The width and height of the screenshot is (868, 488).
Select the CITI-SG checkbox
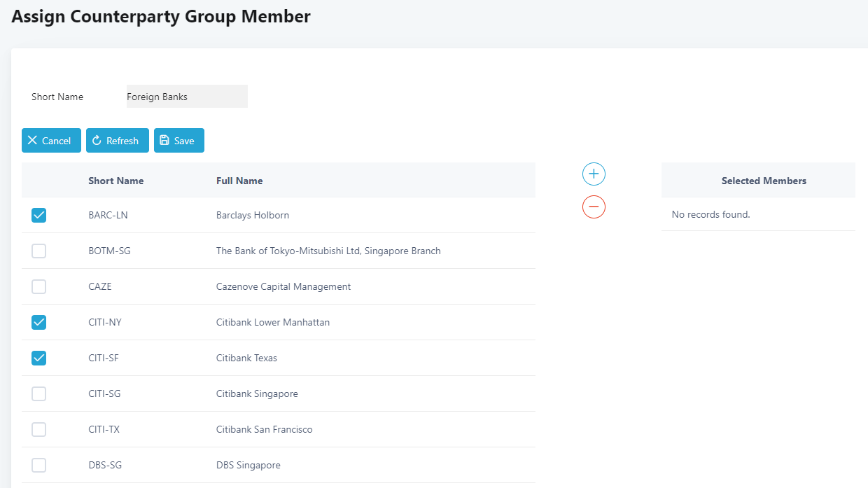click(x=39, y=393)
